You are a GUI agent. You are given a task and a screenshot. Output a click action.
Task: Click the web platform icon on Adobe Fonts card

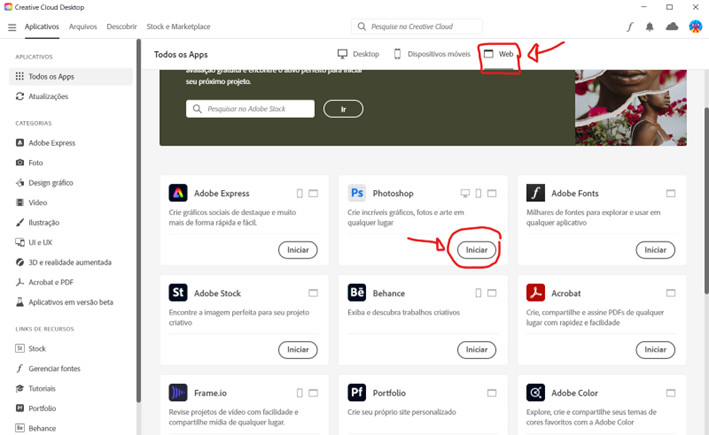pyautogui.click(x=671, y=194)
